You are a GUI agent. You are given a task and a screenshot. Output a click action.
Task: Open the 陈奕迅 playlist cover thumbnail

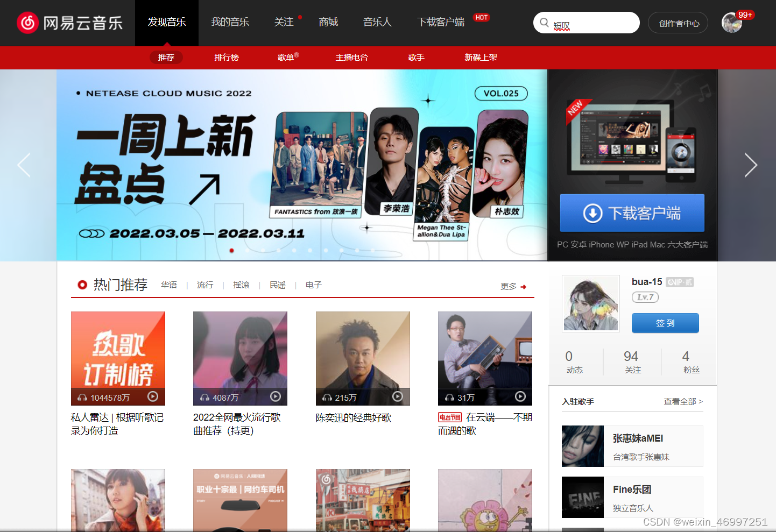[363, 358]
